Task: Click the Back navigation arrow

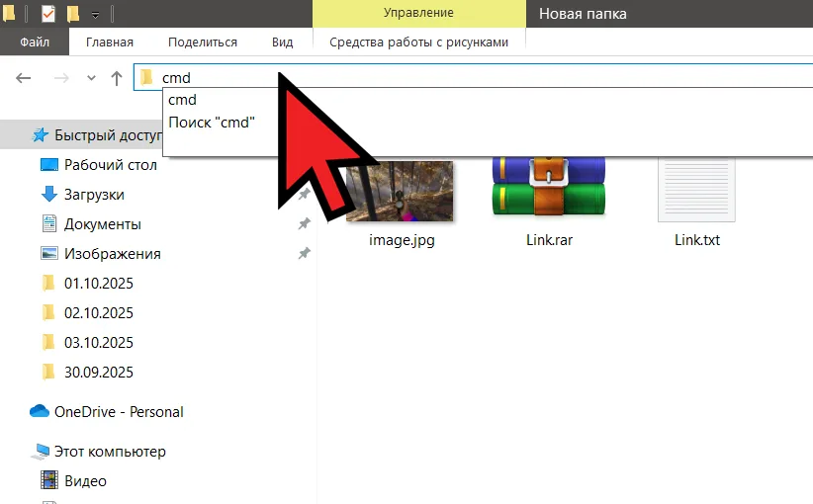Action: click(25, 78)
